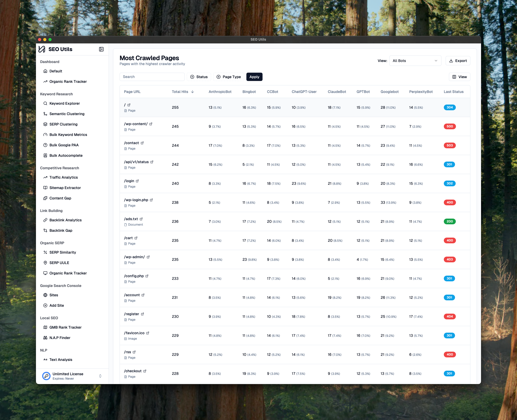517x420 pixels.
Task: Open Sitemap Extractor from sidebar
Action: point(65,188)
